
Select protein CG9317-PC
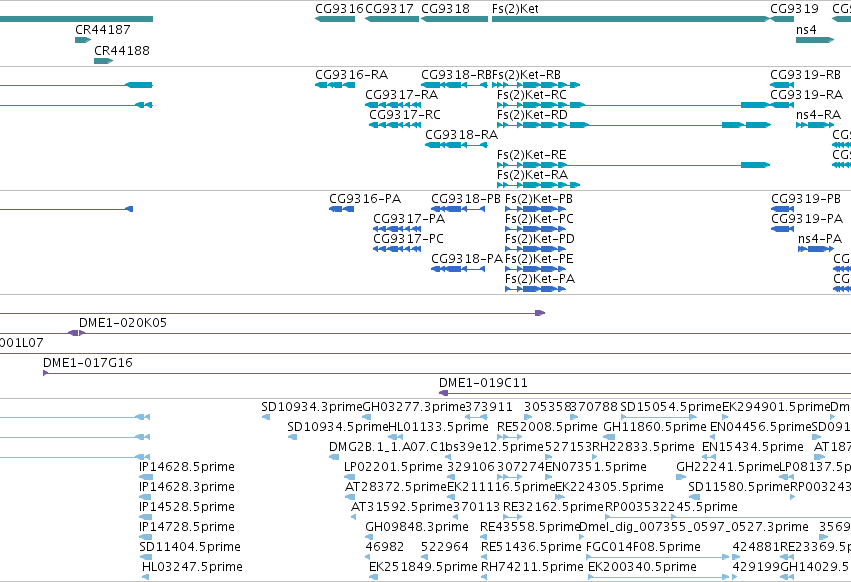click(397, 249)
